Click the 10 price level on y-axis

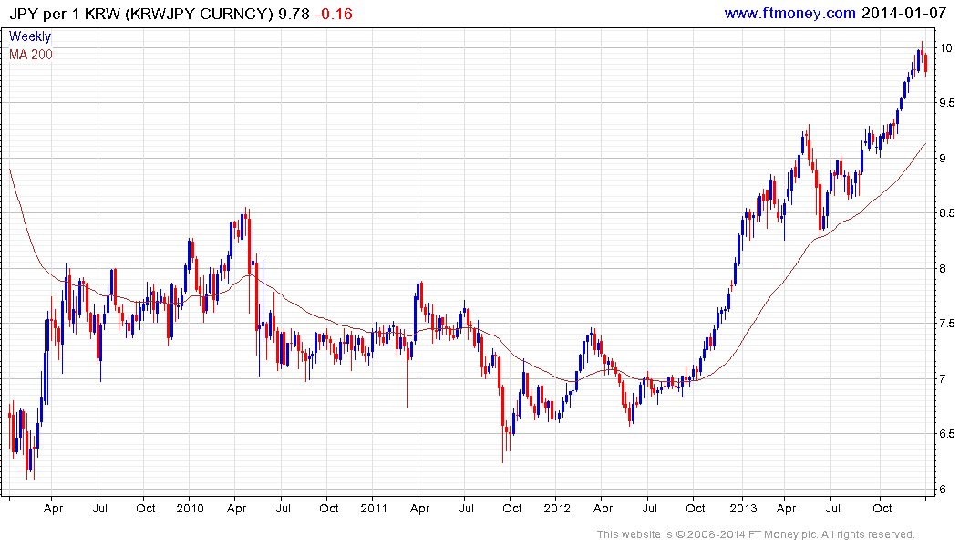tap(945, 48)
